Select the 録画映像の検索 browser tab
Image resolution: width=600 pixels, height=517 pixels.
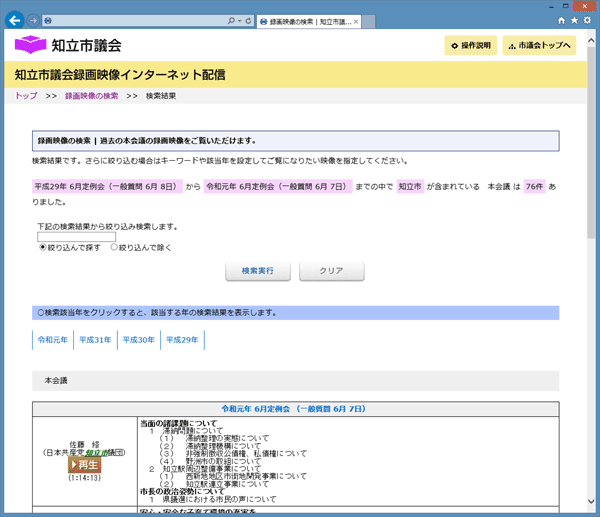pos(309,22)
